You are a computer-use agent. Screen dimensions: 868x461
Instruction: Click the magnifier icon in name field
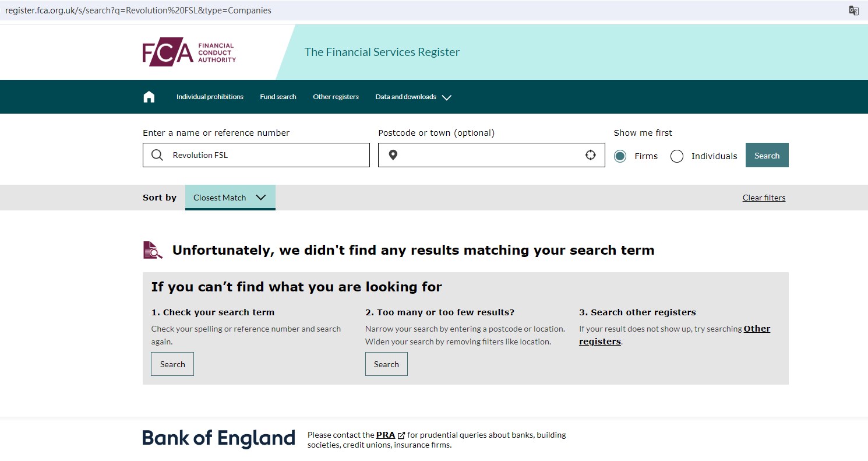tap(157, 155)
